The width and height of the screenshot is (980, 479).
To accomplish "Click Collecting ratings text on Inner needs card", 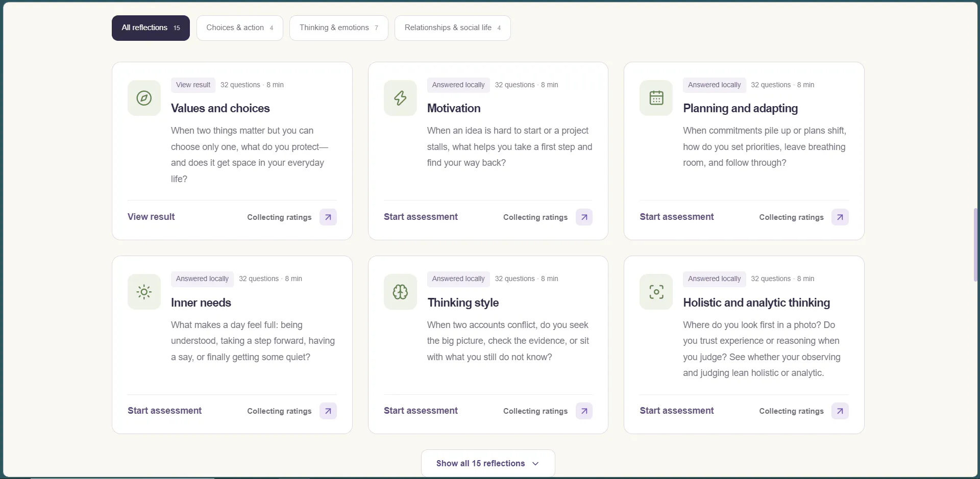I will pos(279,411).
